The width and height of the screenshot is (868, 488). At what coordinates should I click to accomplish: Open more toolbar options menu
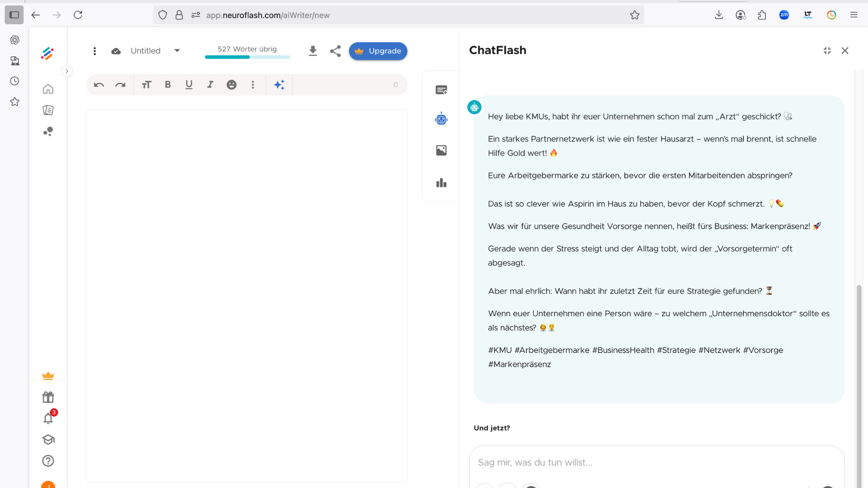click(x=253, y=84)
